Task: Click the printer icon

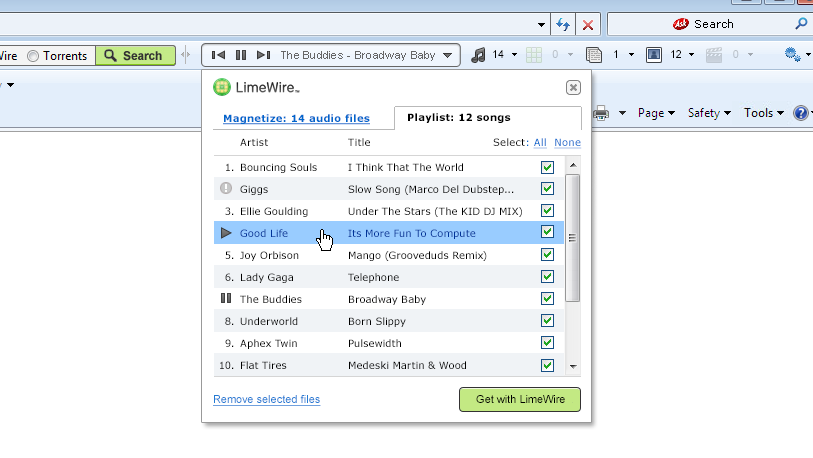Action: 601,113
